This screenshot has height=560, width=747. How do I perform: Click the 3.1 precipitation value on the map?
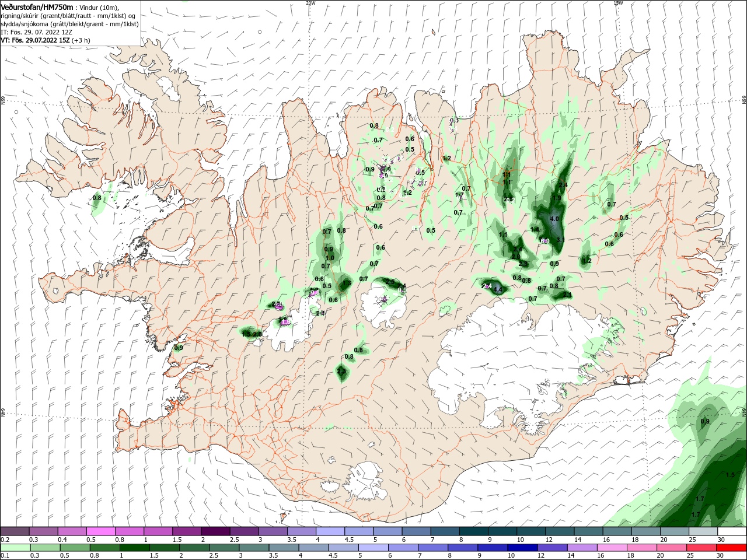tap(561, 240)
